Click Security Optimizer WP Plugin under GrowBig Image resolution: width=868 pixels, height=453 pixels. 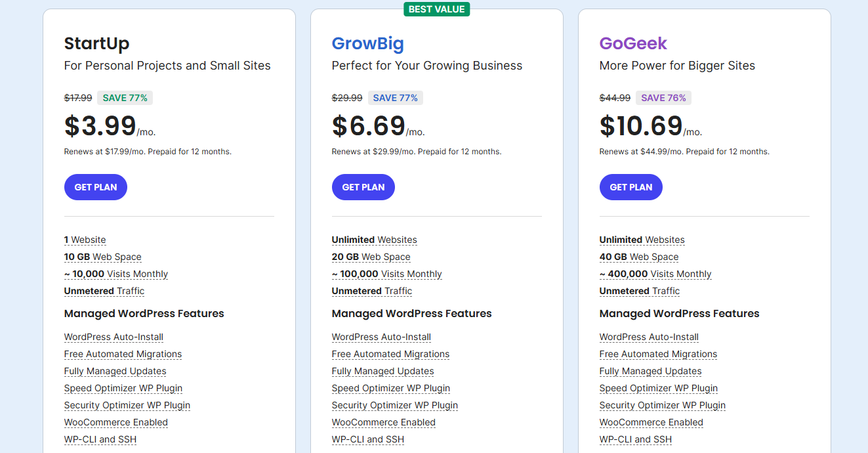click(395, 406)
